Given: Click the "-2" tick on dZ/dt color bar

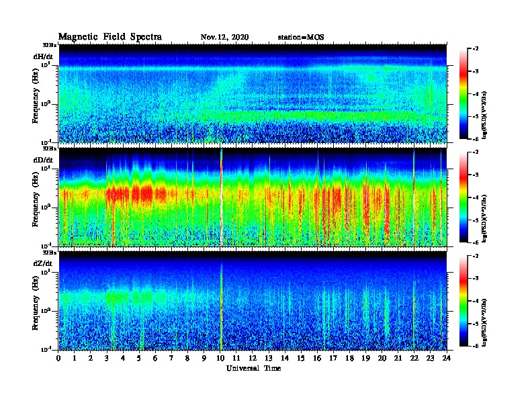Looking at the screenshot, I should point(475,256).
